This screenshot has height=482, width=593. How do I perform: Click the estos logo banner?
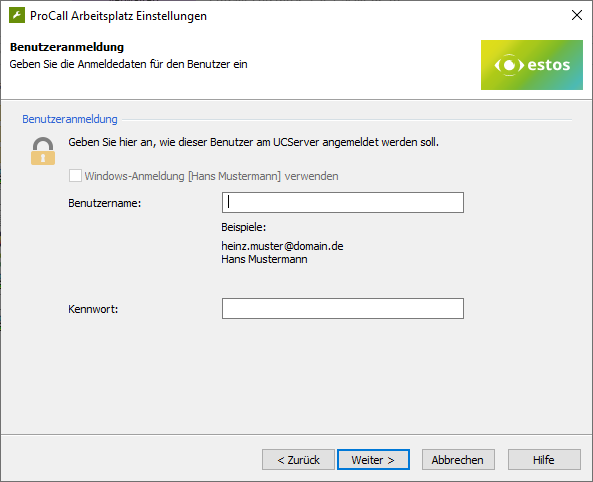pos(532,65)
